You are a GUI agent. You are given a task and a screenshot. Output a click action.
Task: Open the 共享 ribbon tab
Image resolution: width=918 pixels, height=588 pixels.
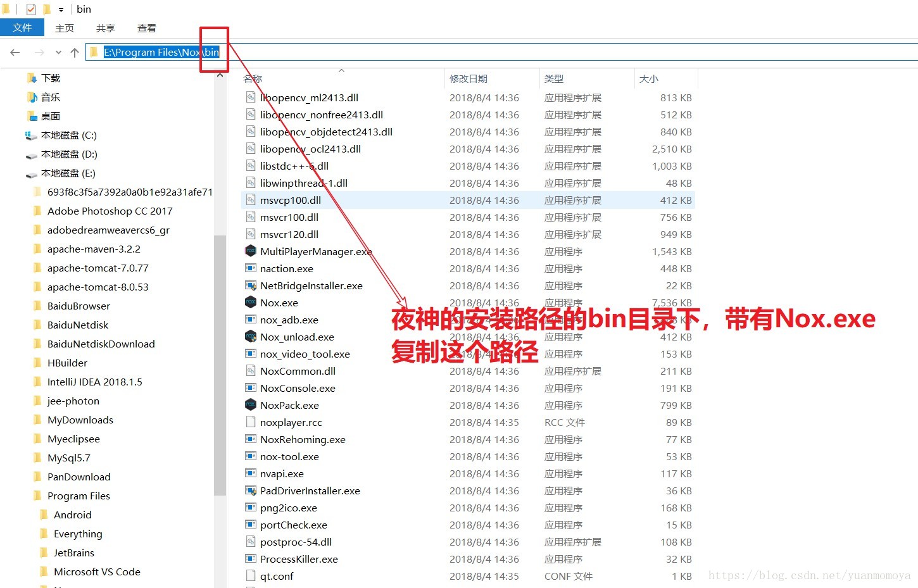click(x=106, y=28)
